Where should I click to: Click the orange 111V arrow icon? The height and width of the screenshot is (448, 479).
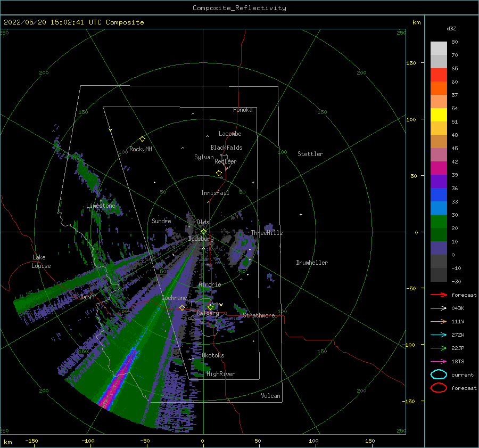click(439, 321)
